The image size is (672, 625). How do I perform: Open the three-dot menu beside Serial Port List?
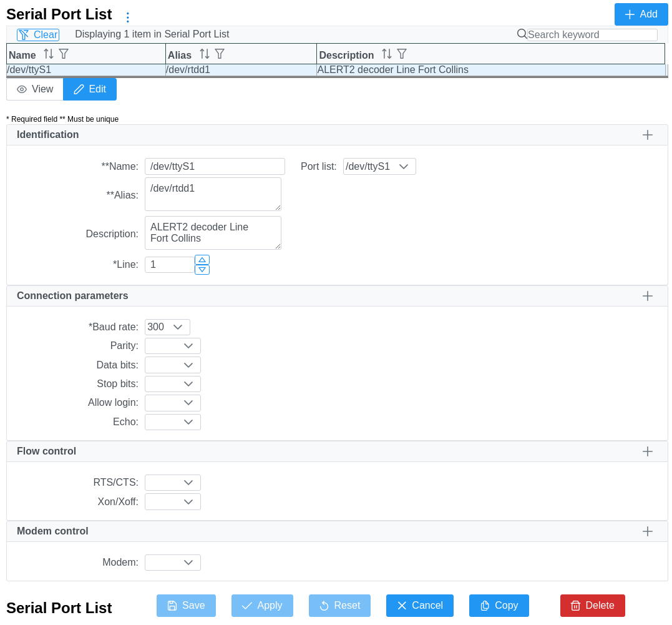click(128, 17)
